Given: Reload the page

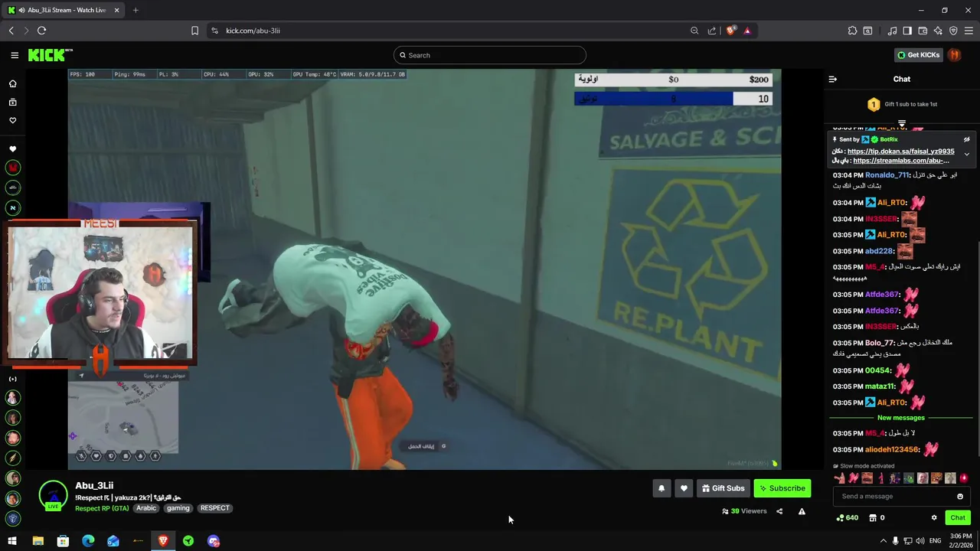Looking at the screenshot, I should click(x=41, y=31).
